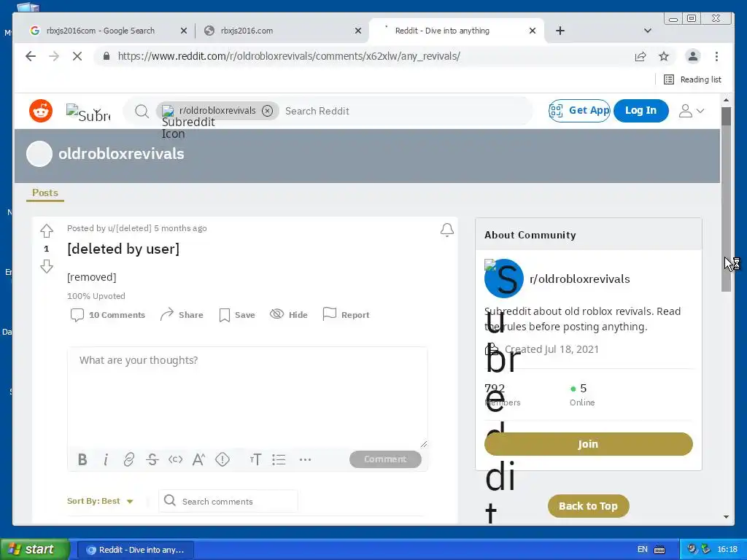Click the Reddit logo home icon
This screenshot has height=560, width=747.
tap(41, 111)
